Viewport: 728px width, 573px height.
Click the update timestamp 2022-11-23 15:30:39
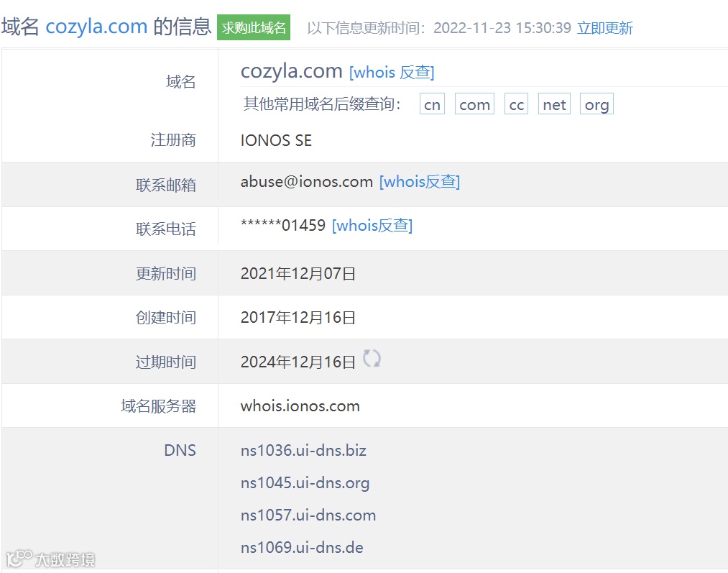tap(502, 28)
